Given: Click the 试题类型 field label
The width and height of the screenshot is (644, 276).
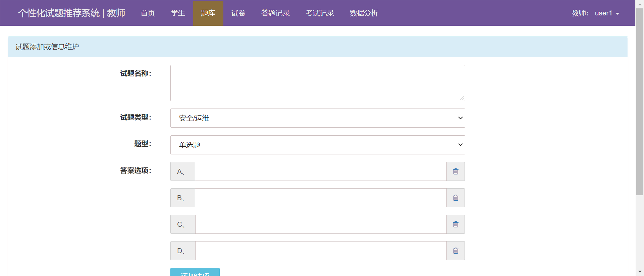Looking at the screenshot, I should tap(136, 117).
